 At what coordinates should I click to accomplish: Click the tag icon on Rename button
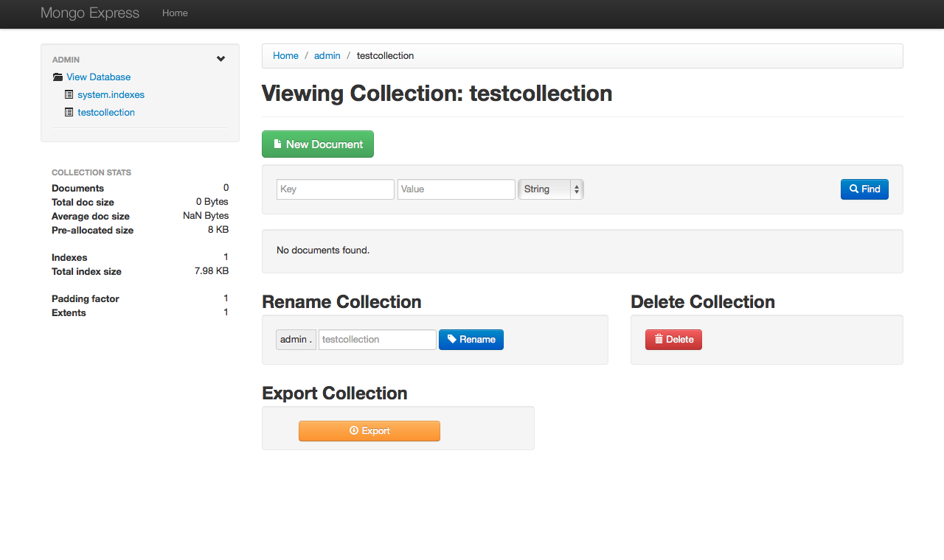coord(451,340)
